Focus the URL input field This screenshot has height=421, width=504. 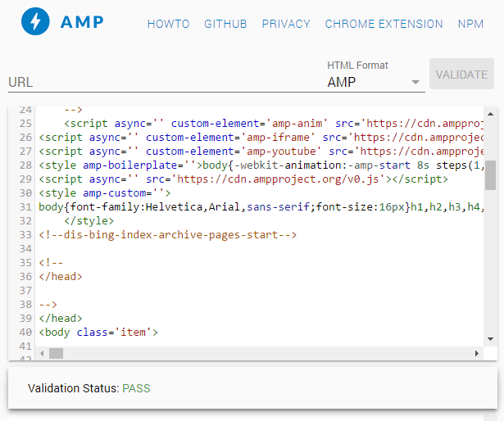click(x=164, y=82)
